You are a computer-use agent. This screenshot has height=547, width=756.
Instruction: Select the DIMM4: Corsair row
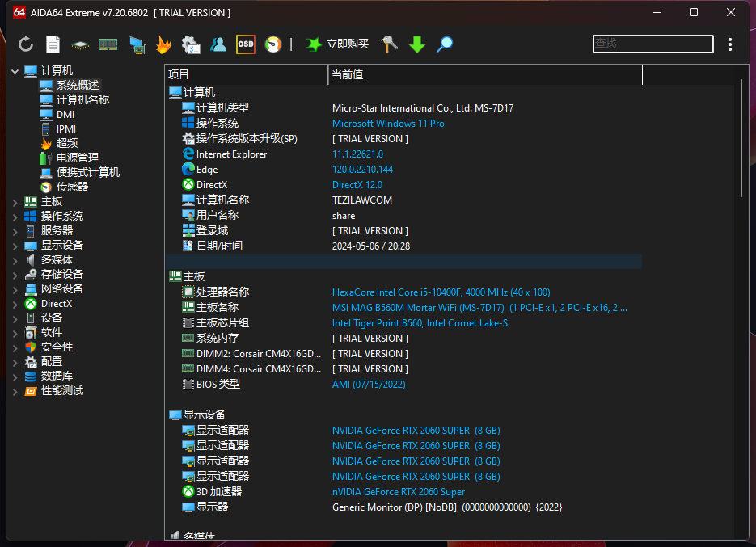coord(403,369)
